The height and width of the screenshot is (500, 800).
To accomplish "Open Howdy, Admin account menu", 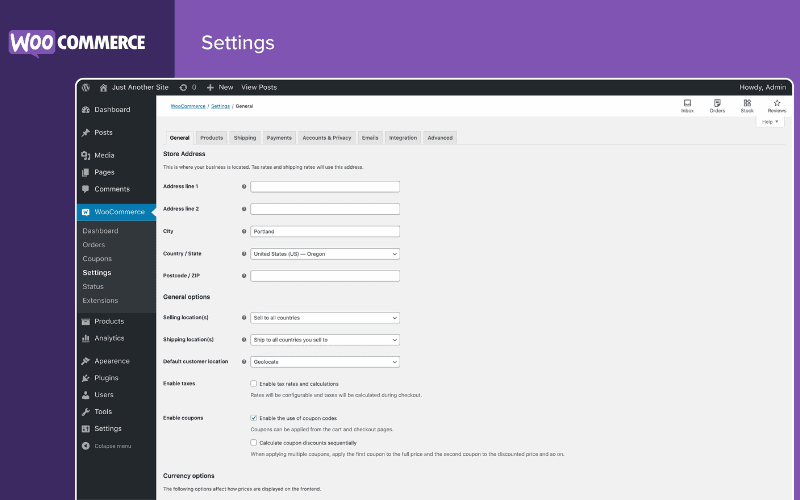I will tap(763, 88).
